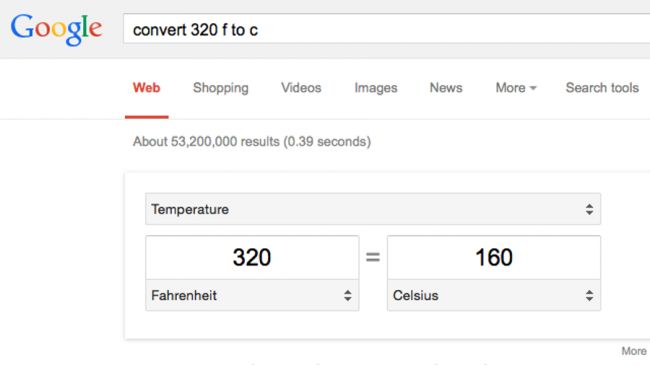Image resolution: width=650 pixels, height=365 pixels.
Task: Click the Temperature dropdown stepper arrows
Action: 589,209
